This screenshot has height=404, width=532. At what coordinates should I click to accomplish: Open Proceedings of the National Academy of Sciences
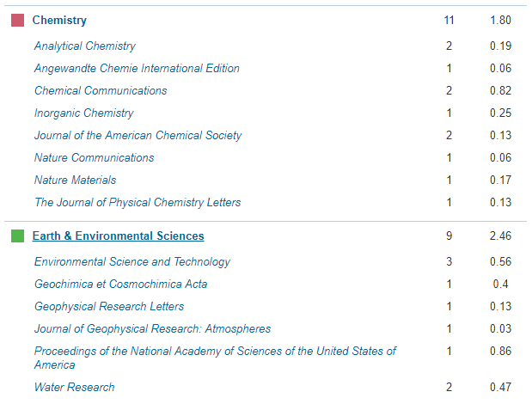215,352
